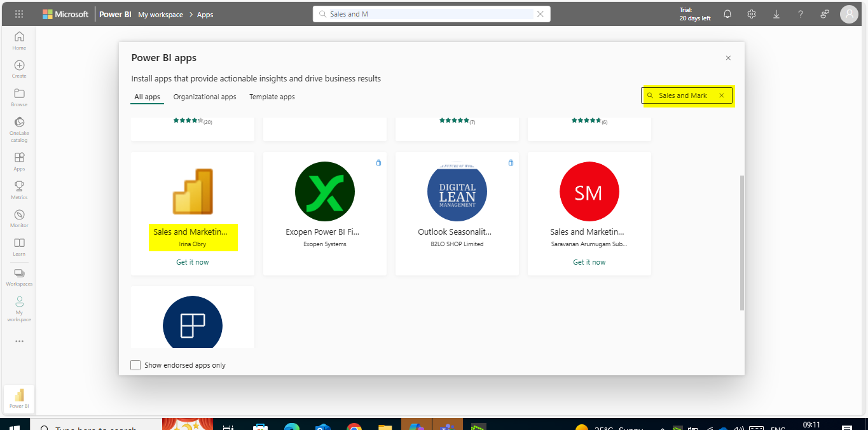This screenshot has width=868, height=430.
Task: Click the 'Trial: 20 days left' indicator
Action: click(695, 14)
